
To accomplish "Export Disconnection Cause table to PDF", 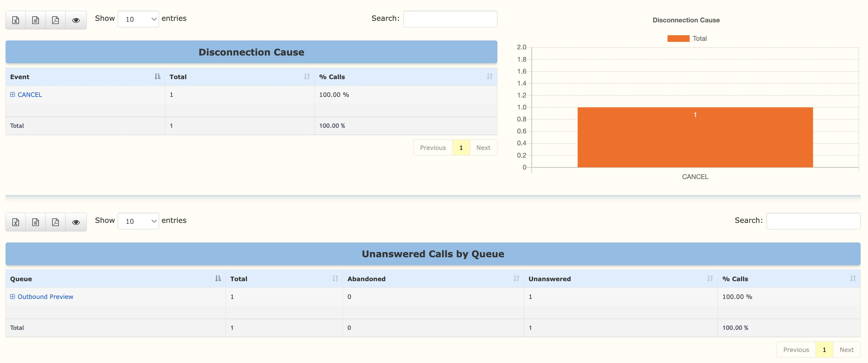I will pos(55,20).
